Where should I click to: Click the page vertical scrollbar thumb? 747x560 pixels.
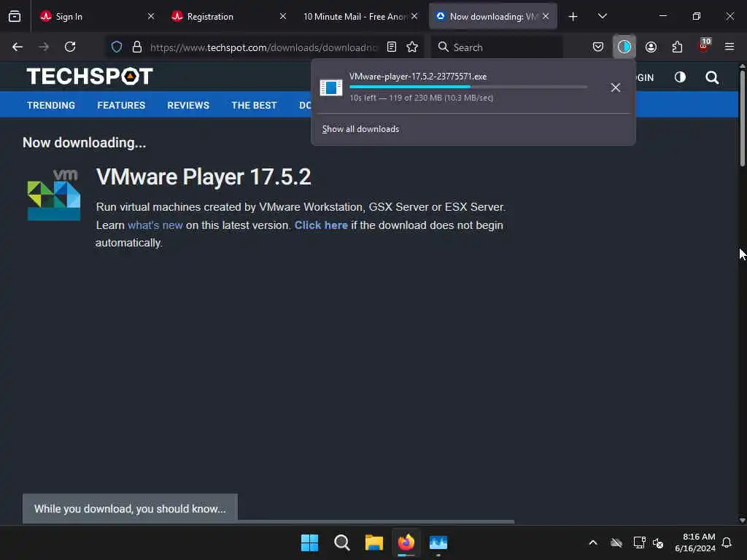point(742,119)
